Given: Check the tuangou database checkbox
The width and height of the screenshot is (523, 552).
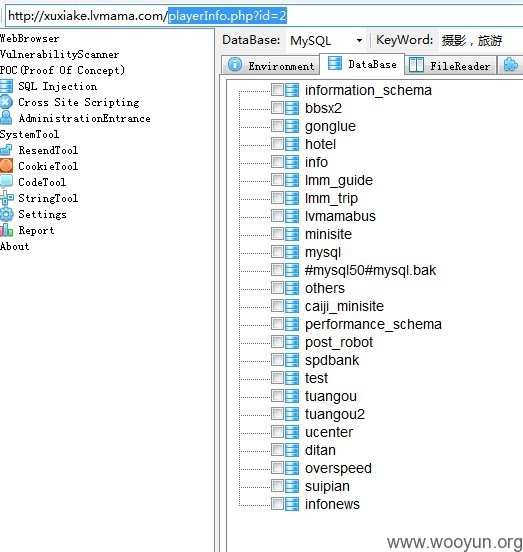Looking at the screenshot, I should click(x=277, y=396).
